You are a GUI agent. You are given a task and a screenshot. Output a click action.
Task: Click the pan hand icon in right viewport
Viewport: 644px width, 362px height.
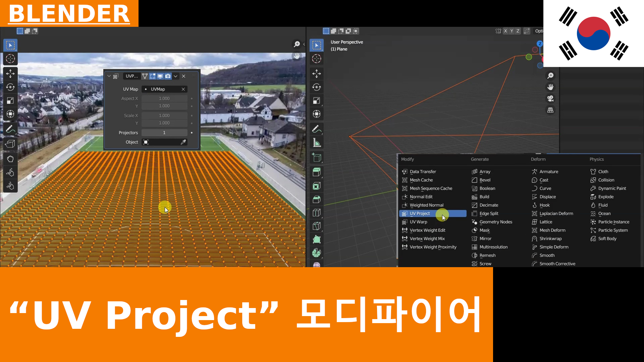[x=550, y=87]
